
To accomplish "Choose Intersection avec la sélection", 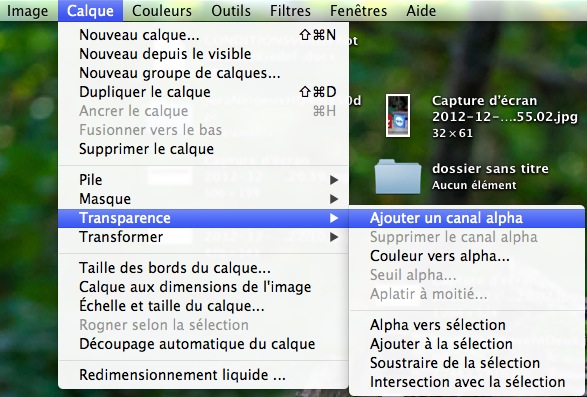I will pyautogui.click(x=466, y=382).
